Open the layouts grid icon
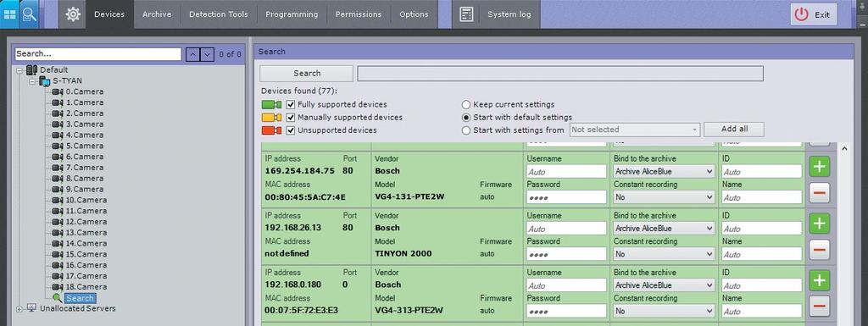 [9, 14]
